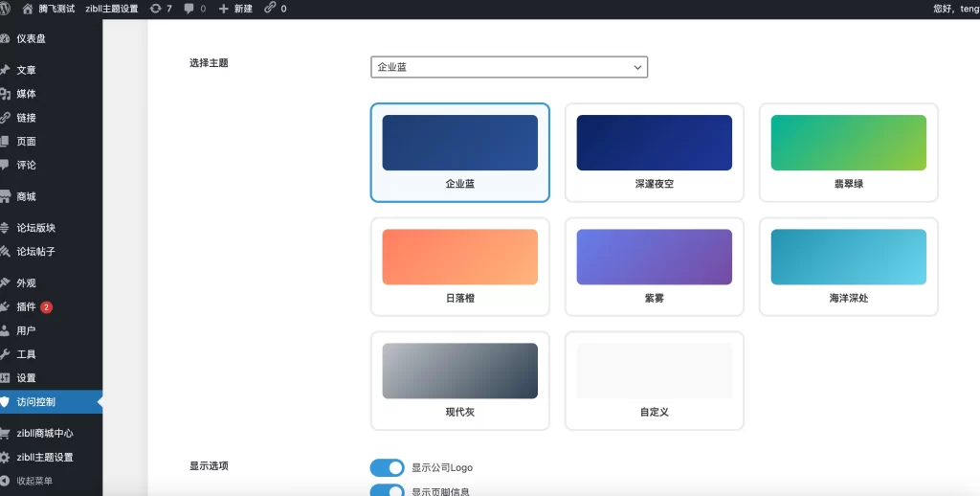Click the 仪表盘 dashboard icon in sidebar

pyautogui.click(x=6, y=39)
